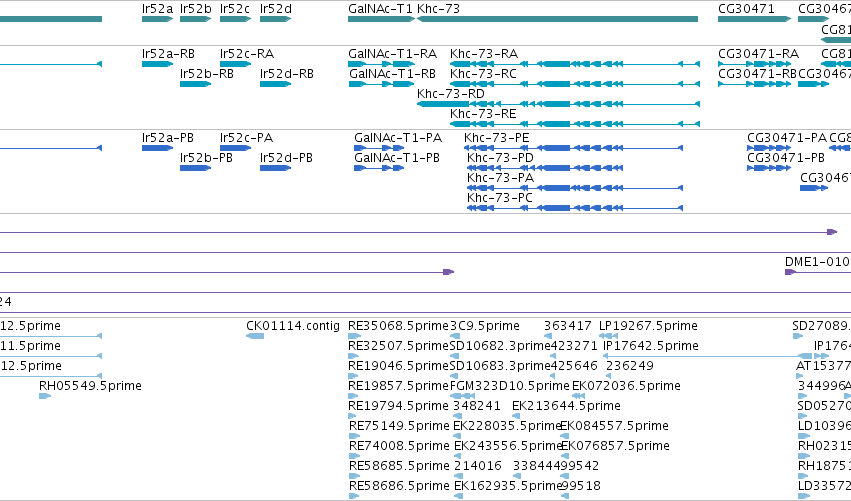
Task: Select the RE19794.5prime EST label
Action: click(x=398, y=406)
